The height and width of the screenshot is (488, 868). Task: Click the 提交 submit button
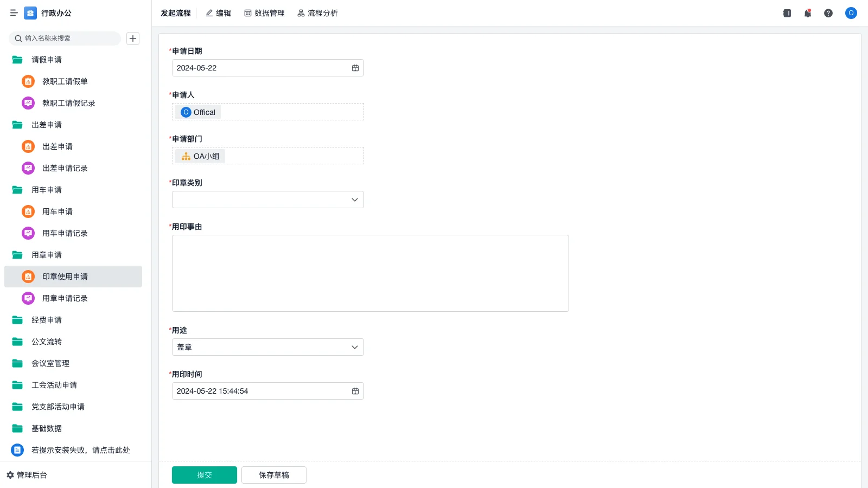[205, 475]
